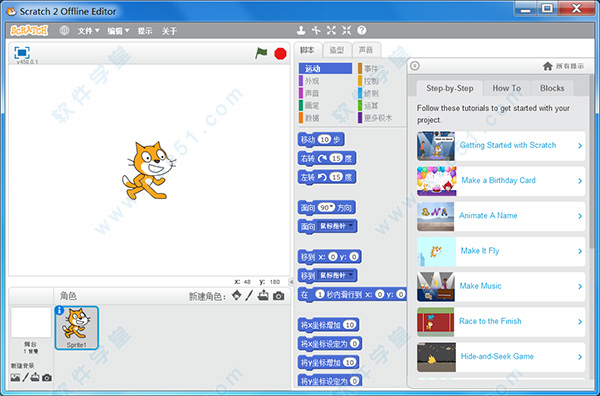
Task: Click degrees field in 左转 15 度 block
Action: point(336,177)
